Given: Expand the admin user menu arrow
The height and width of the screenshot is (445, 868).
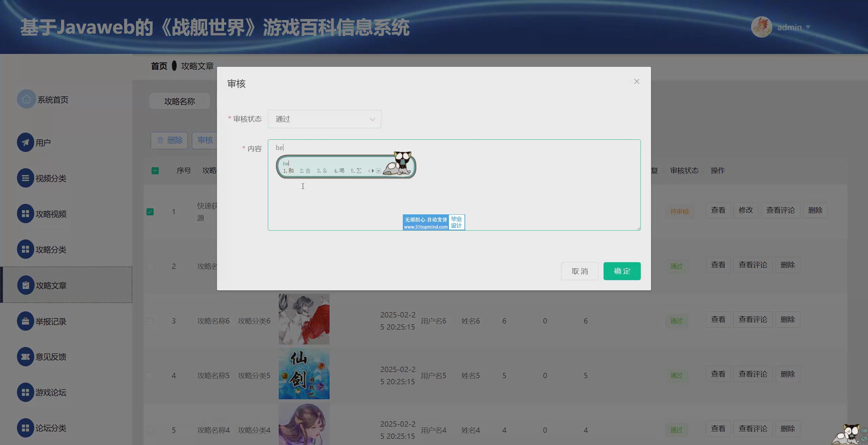Looking at the screenshot, I should (808, 27).
